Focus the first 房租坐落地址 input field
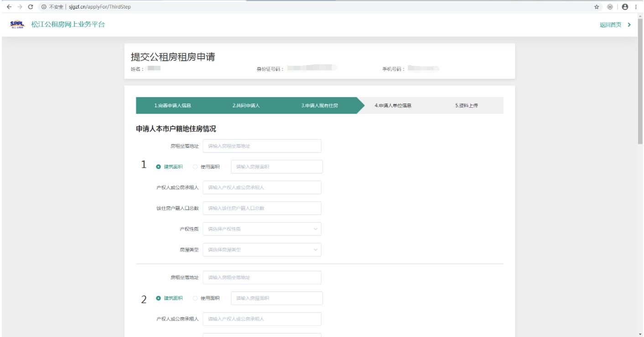 [x=262, y=146]
